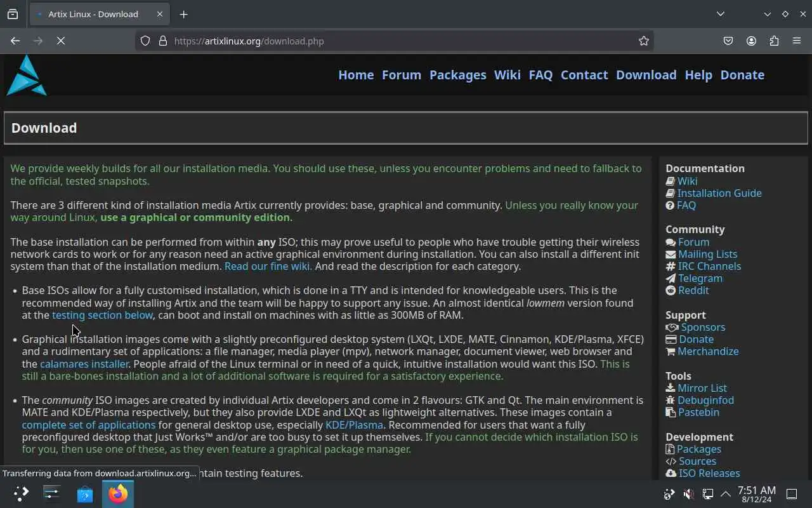812x508 pixels.
Task: Open the Pocket save icon
Action: click(x=728, y=41)
